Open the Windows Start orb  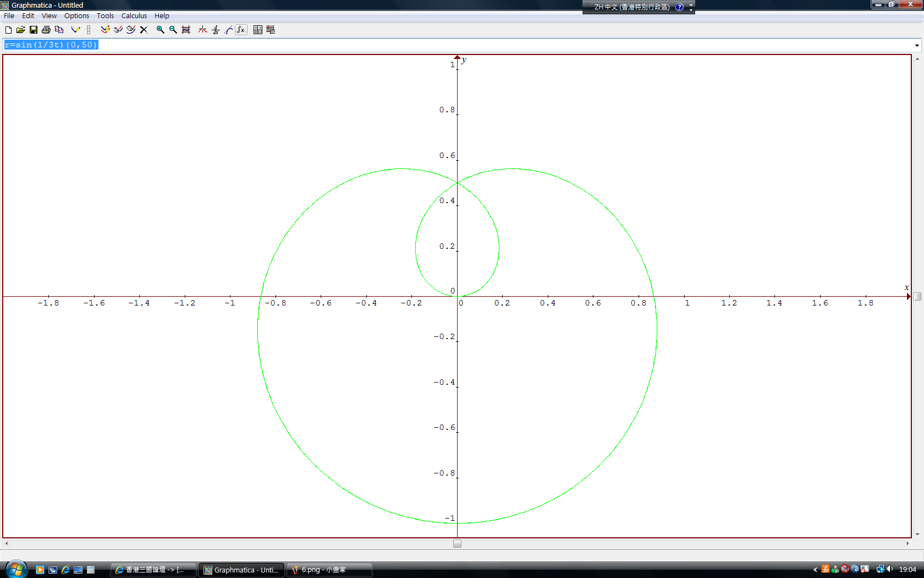point(16,569)
